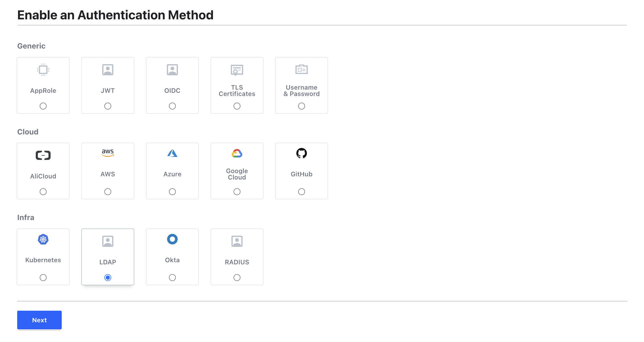This screenshot has height=342, width=644.
Task: Click the Azure logo icon
Action: pyautogui.click(x=172, y=153)
